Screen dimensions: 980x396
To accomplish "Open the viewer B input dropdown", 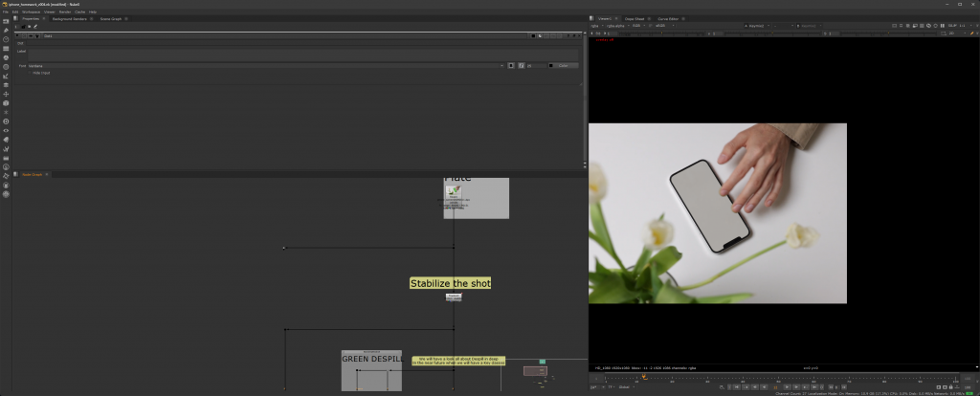I will tap(810, 26).
